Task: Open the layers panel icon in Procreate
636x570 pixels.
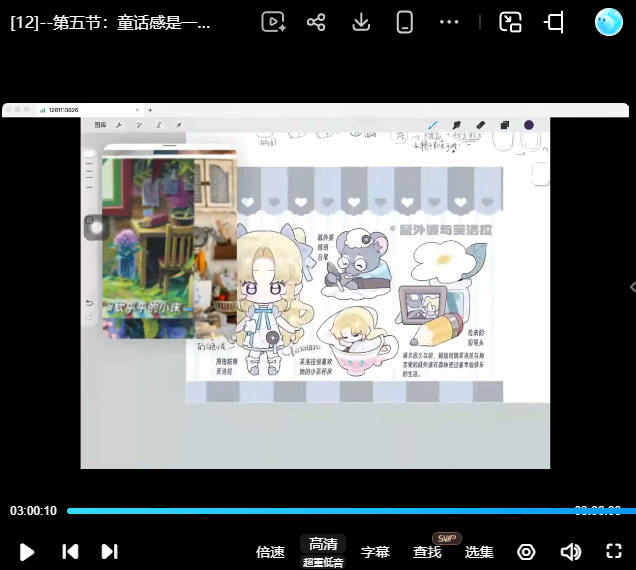Action: (505, 125)
